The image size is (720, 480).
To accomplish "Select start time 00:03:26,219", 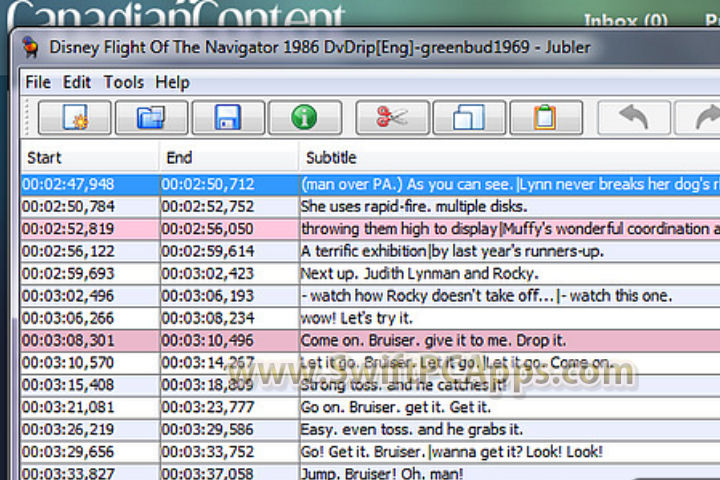I will tap(68, 429).
